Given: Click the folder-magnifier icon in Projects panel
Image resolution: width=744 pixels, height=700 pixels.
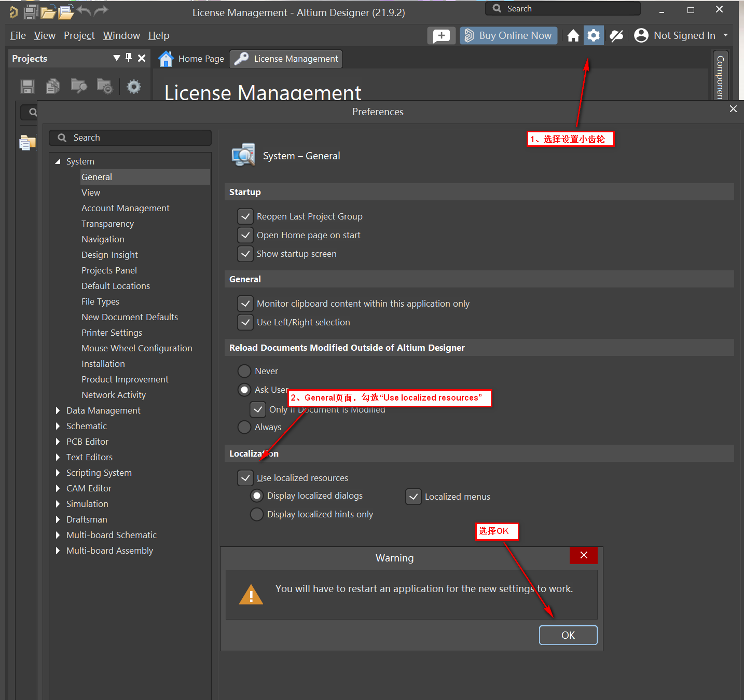Looking at the screenshot, I should pyautogui.click(x=79, y=86).
